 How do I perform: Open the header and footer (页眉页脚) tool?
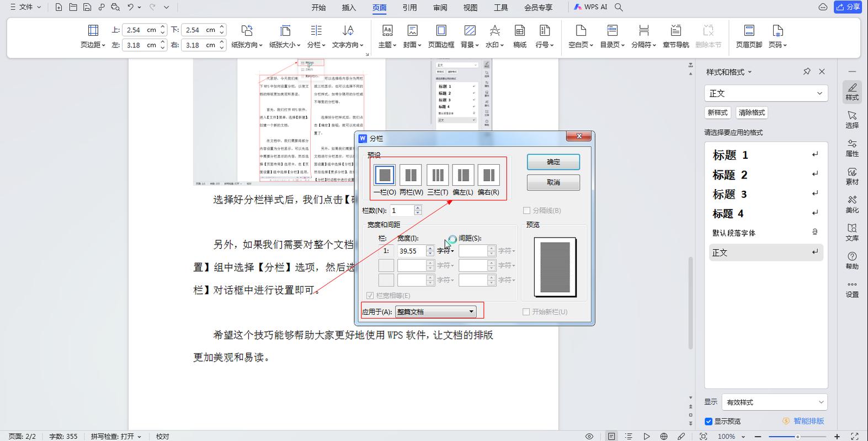749,36
